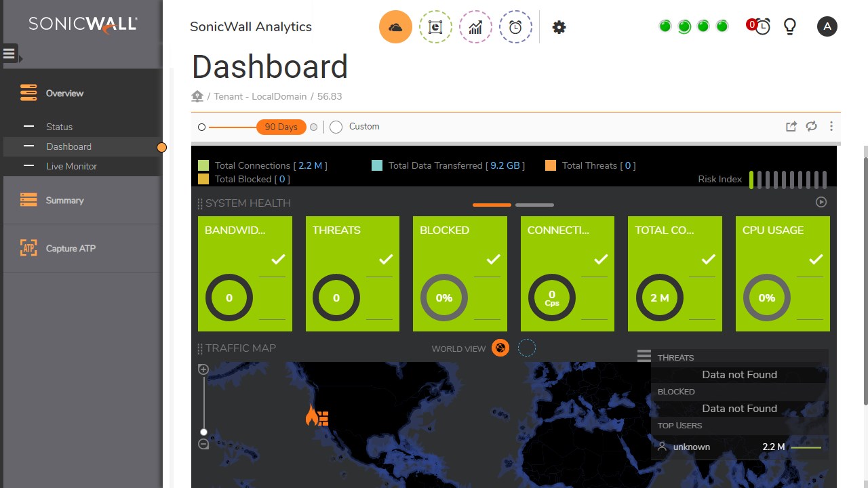Open the Bandwidth health tile
Screen dimensions: 868x488
245,274
